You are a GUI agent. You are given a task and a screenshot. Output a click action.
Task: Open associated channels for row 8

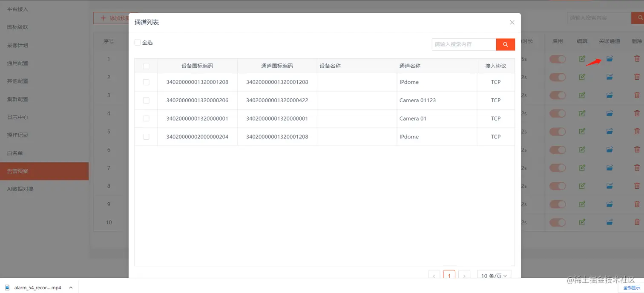(609, 186)
